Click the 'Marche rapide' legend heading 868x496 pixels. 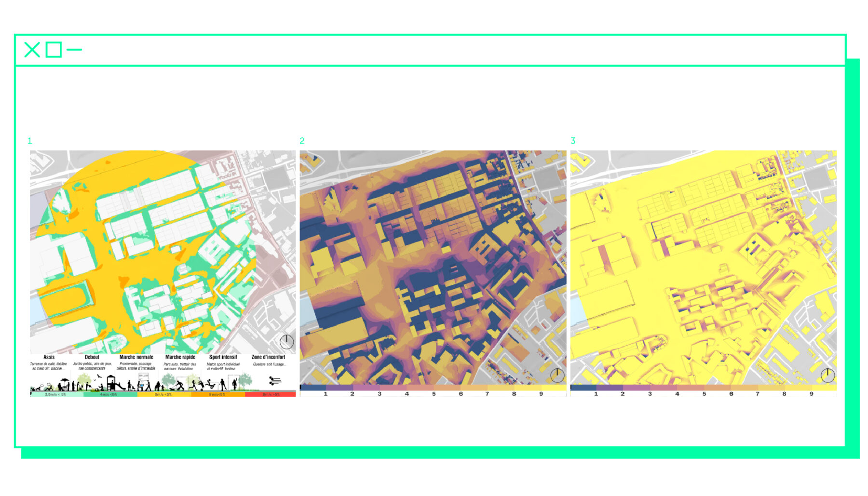[x=180, y=357]
